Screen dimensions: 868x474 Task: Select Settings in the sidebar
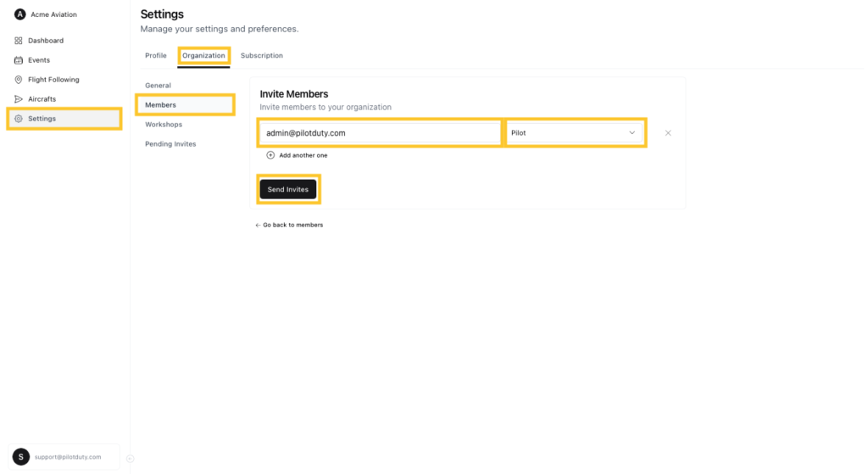(x=64, y=119)
